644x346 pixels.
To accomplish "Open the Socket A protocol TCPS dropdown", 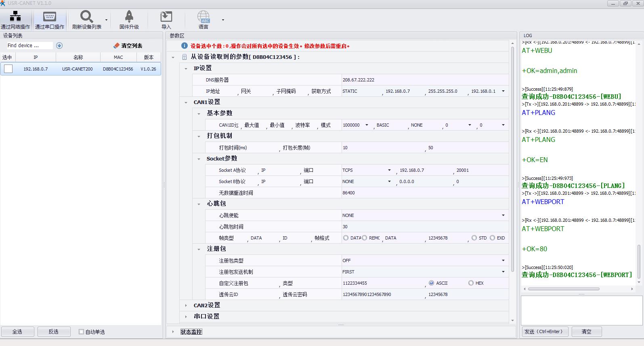I will (x=389, y=170).
